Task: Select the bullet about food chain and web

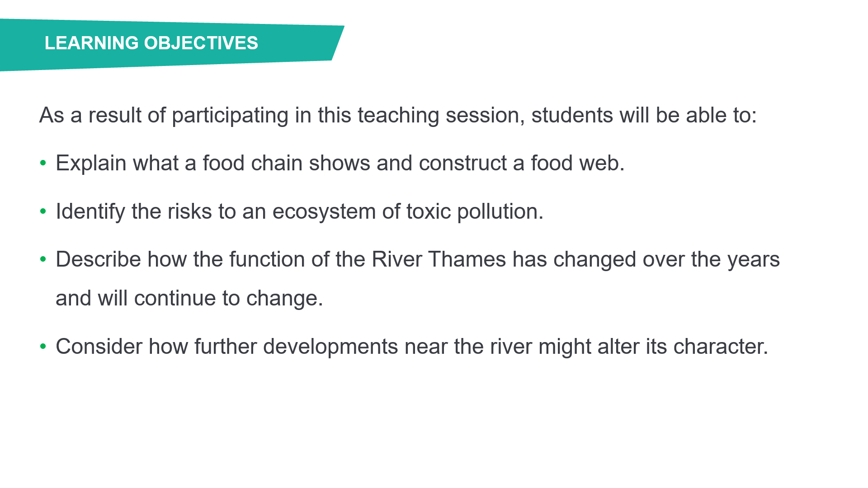Action: coord(340,163)
